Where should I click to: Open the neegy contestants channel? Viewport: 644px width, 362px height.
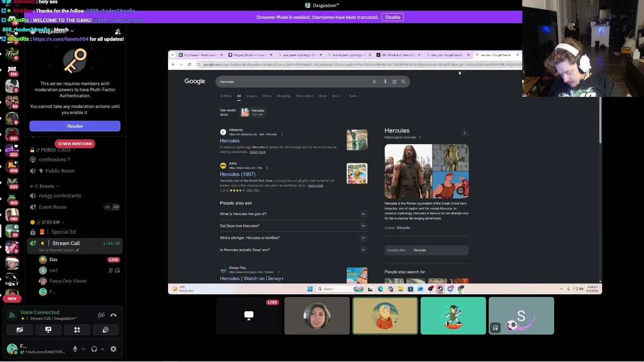(60, 196)
